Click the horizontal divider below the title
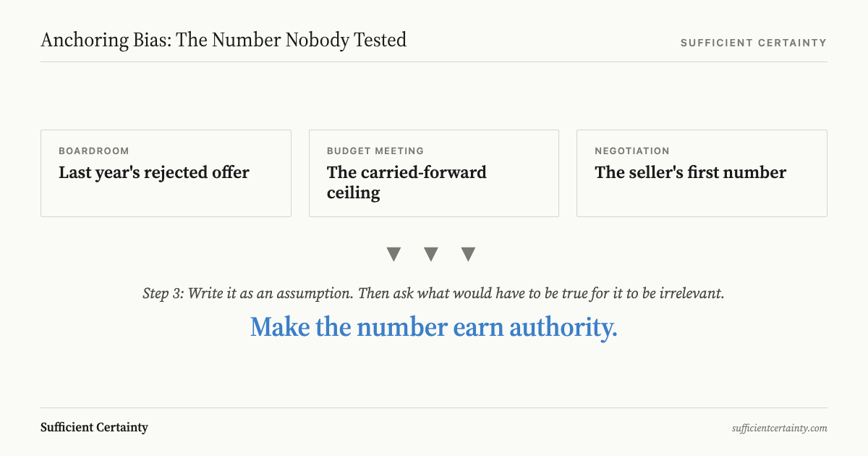 tap(434, 62)
